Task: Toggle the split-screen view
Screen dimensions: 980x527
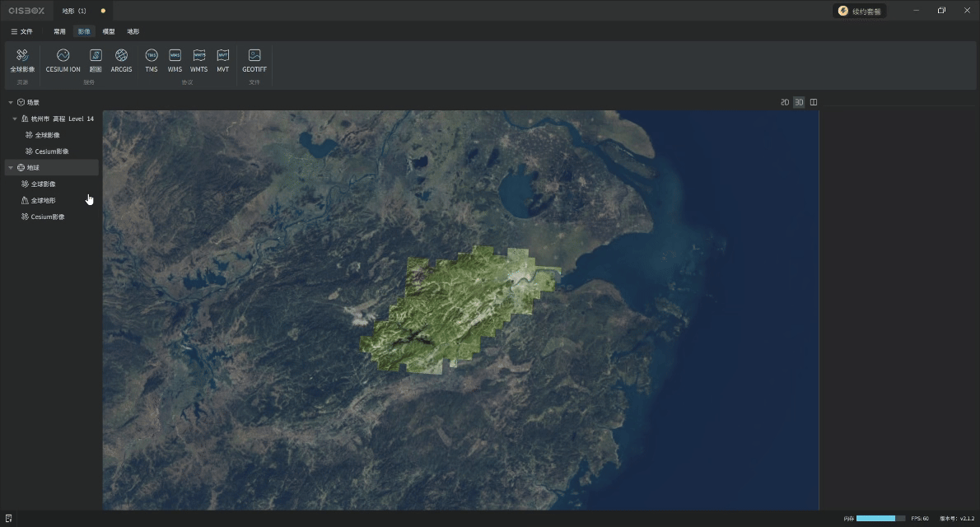Action: 814,102
